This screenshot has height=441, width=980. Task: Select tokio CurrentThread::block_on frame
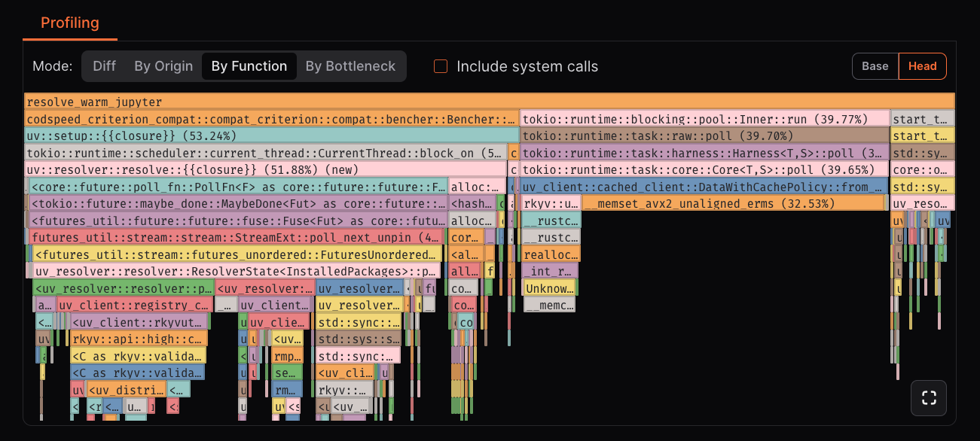(x=266, y=153)
